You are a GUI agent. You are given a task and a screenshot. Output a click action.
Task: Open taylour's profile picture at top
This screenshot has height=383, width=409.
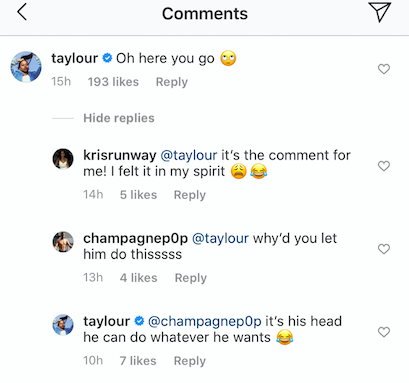(26, 67)
